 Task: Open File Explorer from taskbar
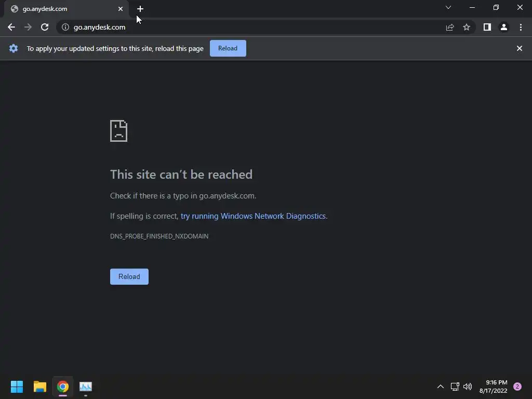click(39, 387)
